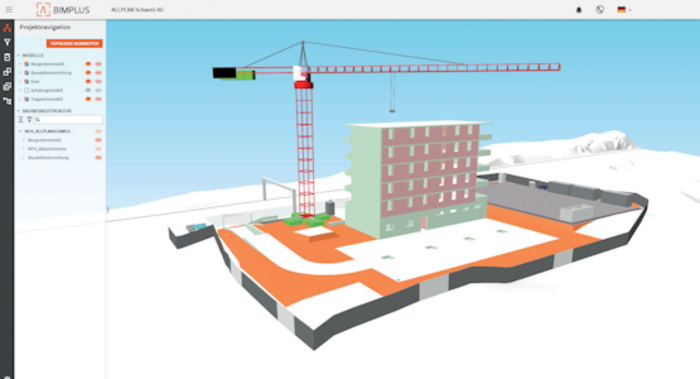The width and height of the screenshot is (700, 379).
Task: Click the phone support icon in header
Action: click(x=600, y=9)
